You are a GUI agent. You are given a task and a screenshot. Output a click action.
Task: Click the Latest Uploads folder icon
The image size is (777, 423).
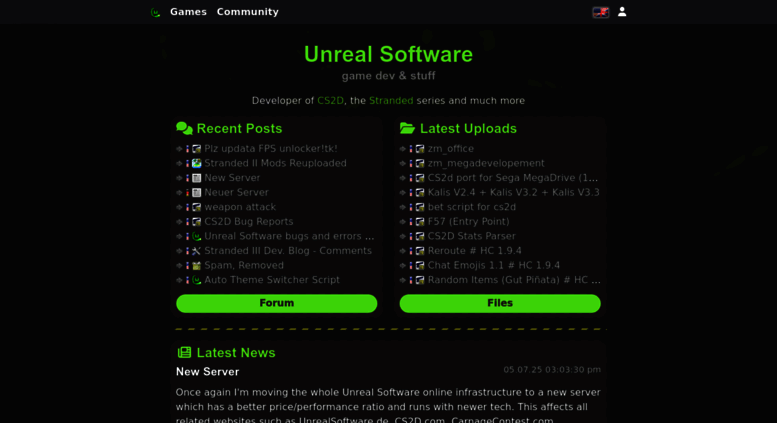[407, 128]
